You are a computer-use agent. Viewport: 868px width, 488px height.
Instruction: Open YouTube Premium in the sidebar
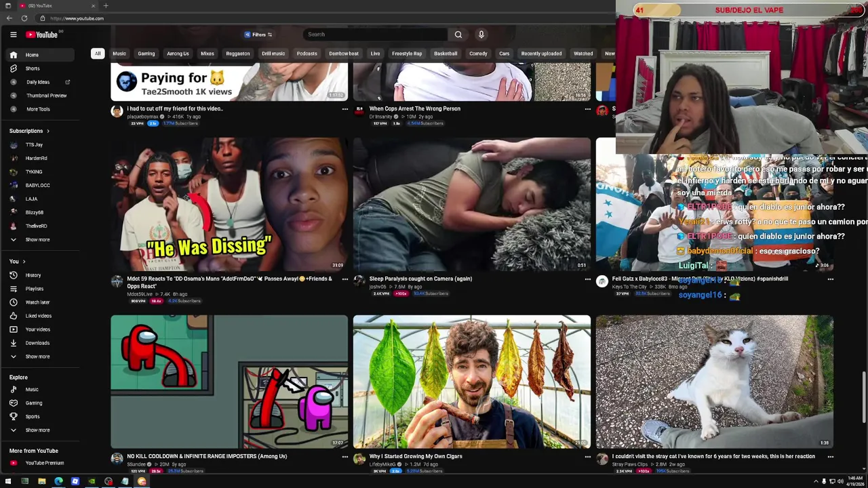coord(41,463)
